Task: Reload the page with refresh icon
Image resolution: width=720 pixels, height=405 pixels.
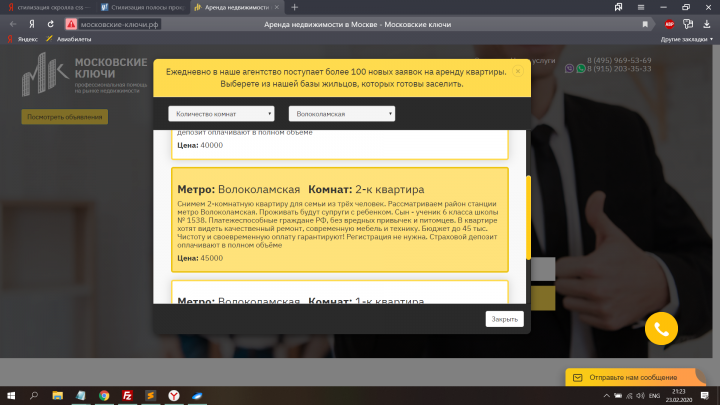Action: pyautogui.click(x=51, y=24)
